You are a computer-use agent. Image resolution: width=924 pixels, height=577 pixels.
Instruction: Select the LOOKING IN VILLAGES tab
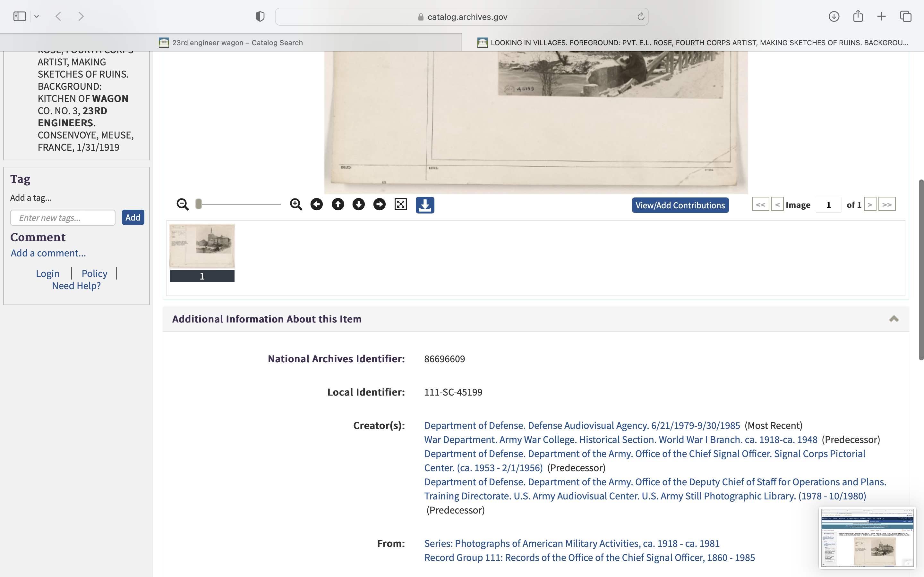click(x=693, y=43)
